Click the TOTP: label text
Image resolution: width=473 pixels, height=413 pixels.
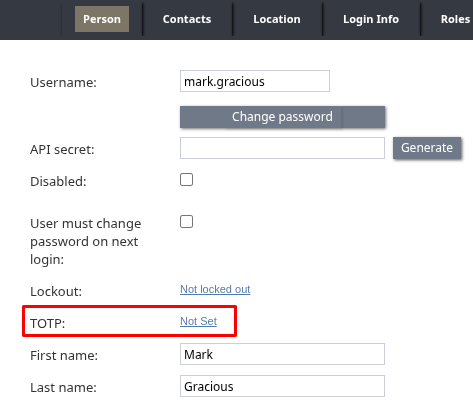[48, 323]
